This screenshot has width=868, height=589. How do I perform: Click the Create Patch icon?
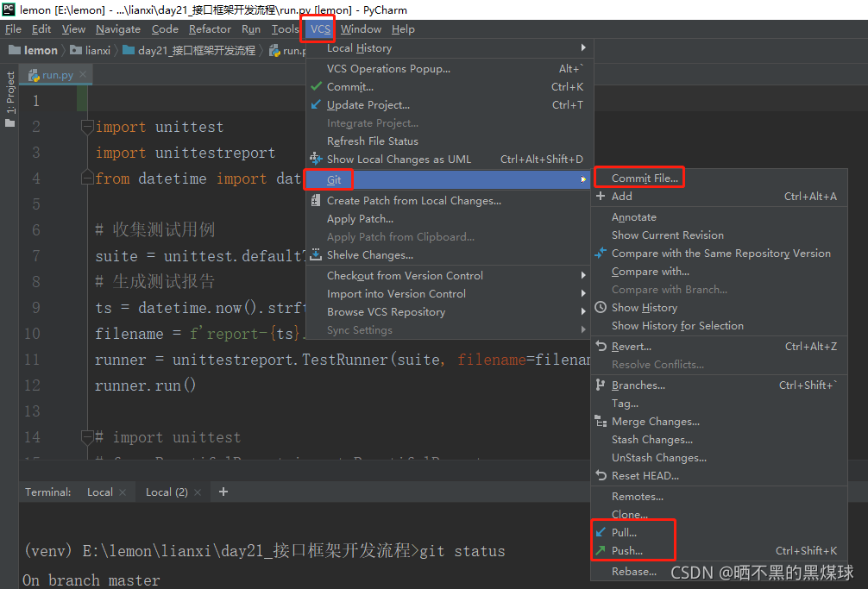tap(316, 201)
